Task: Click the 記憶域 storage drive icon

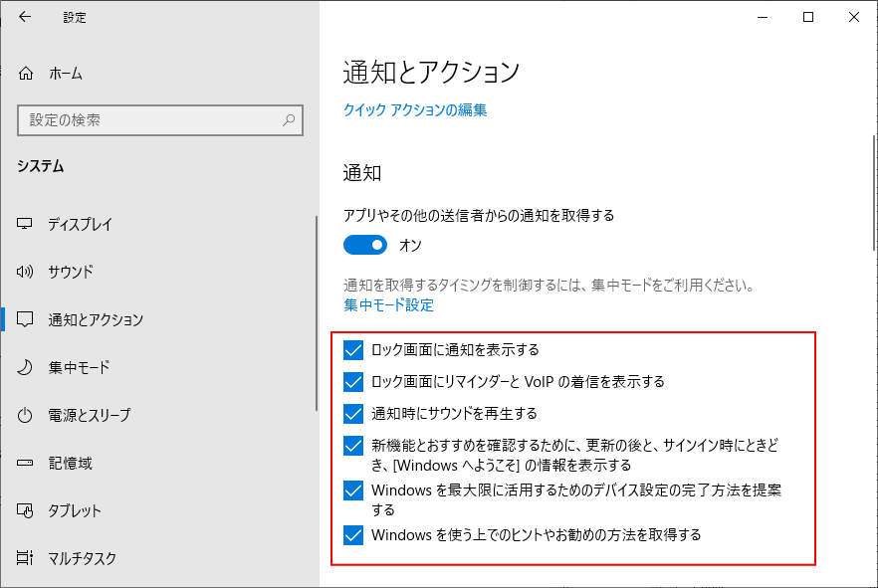Action: [x=25, y=463]
